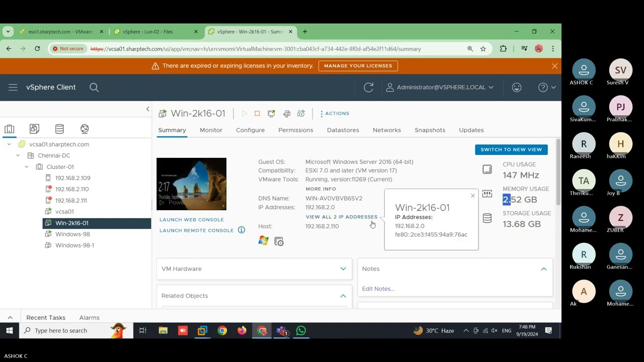
Task: Dismiss the expired licenses warning banner
Action: 554,66
